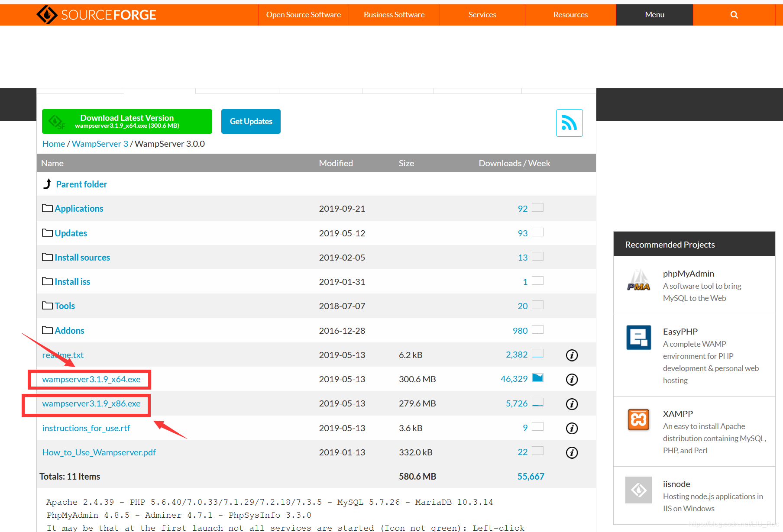The height and width of the screenshot is (532, 783).
Task: Open the Addons folder link
Action: [69, 331]
